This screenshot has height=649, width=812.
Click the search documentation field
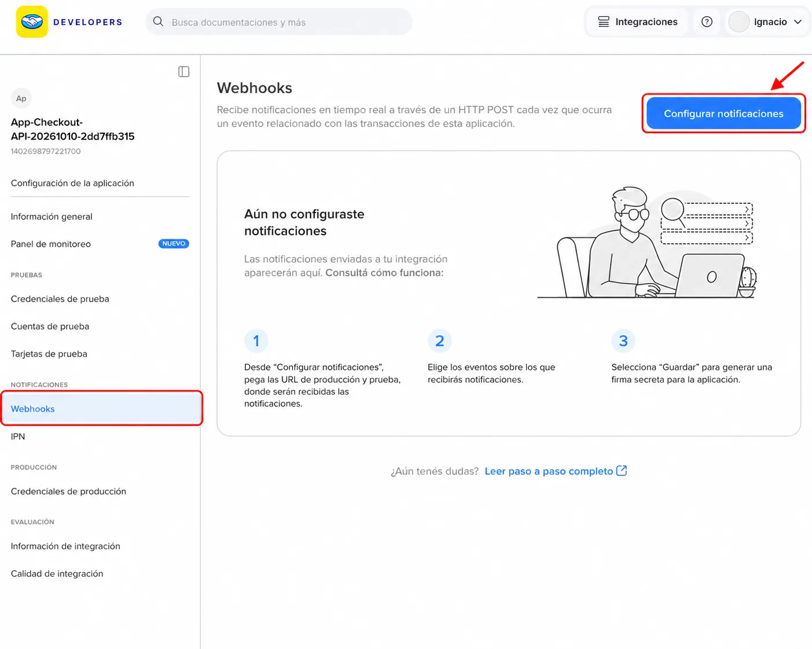[x=279, y=22]
